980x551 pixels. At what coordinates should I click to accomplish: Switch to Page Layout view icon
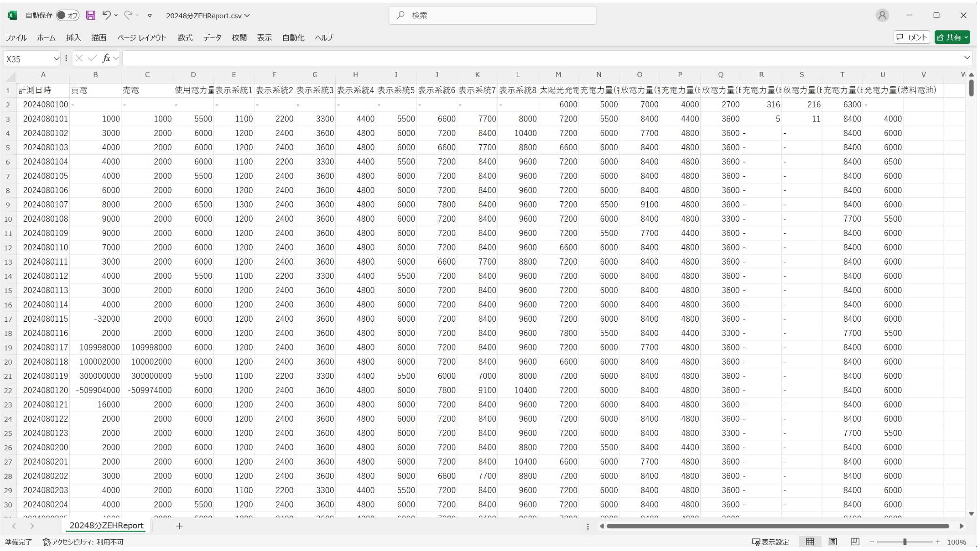[833, 542]
